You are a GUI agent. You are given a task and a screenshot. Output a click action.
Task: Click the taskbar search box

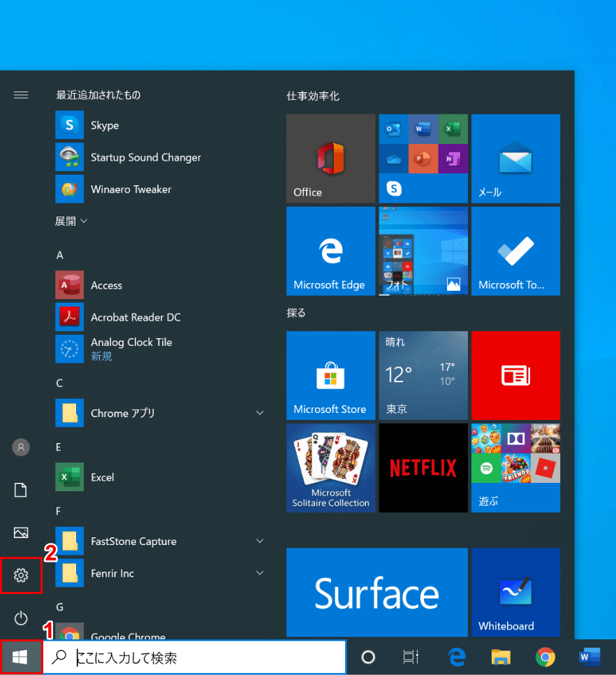coord(194,657)
